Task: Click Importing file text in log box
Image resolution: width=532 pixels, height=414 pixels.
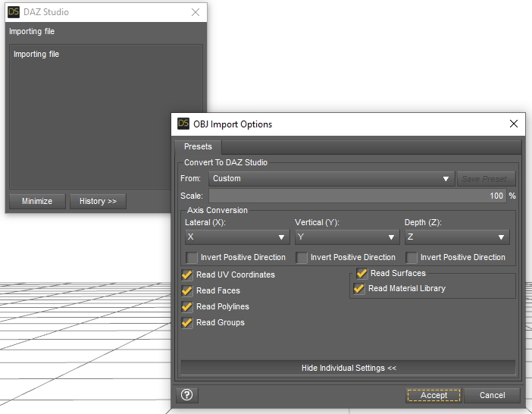Action: point(36,54)
